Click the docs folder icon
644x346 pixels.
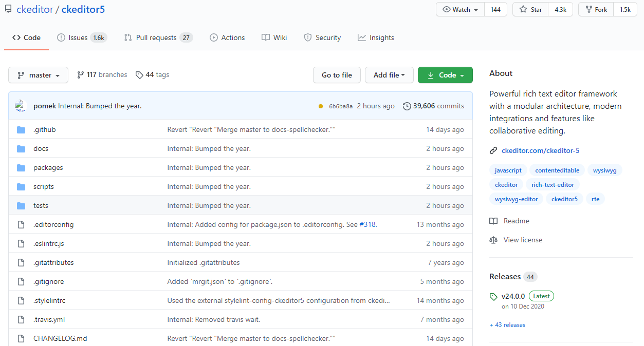pyautogui.click(x=21, y=148)
